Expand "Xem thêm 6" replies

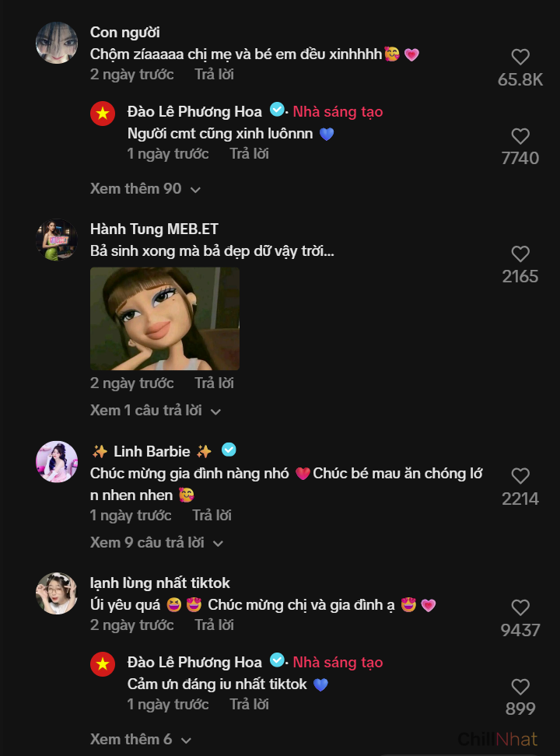[141, 740]
